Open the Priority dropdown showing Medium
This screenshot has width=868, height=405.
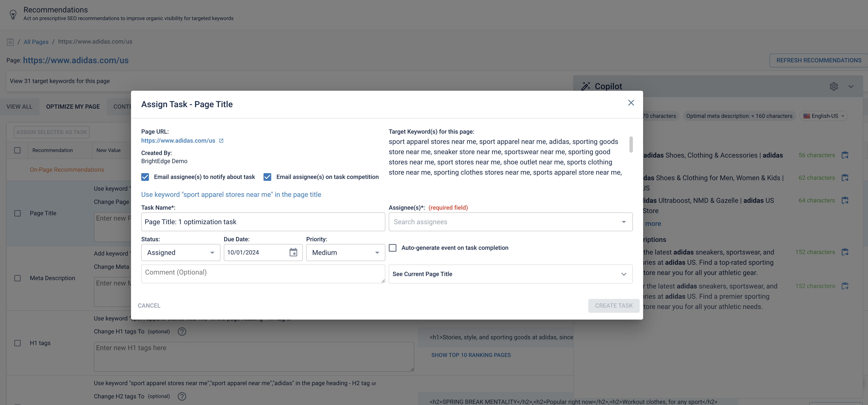[345, 253]
